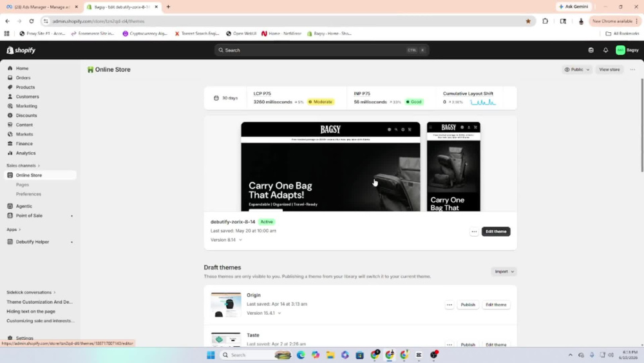Click the Shopify logo in top bar

(21, 50)
